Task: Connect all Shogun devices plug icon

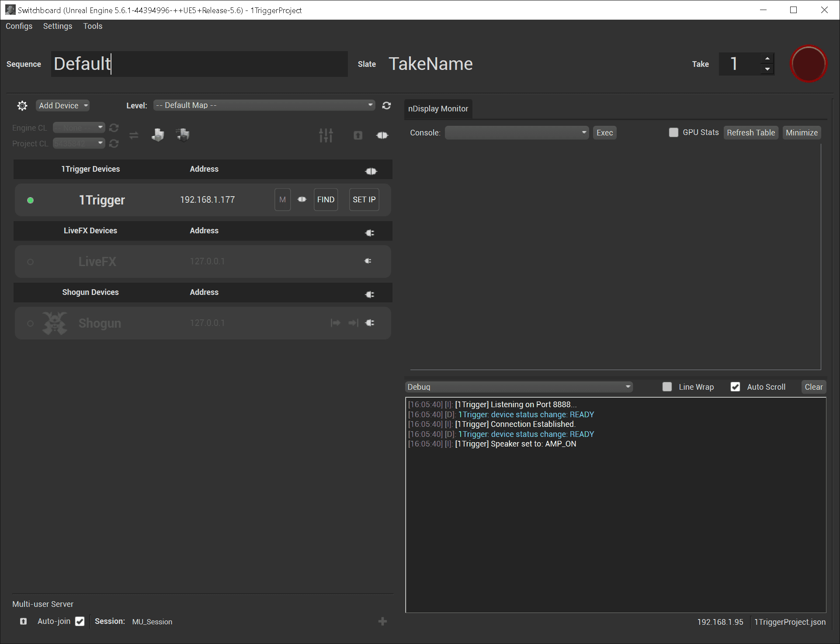Action: tap(370, 294)
